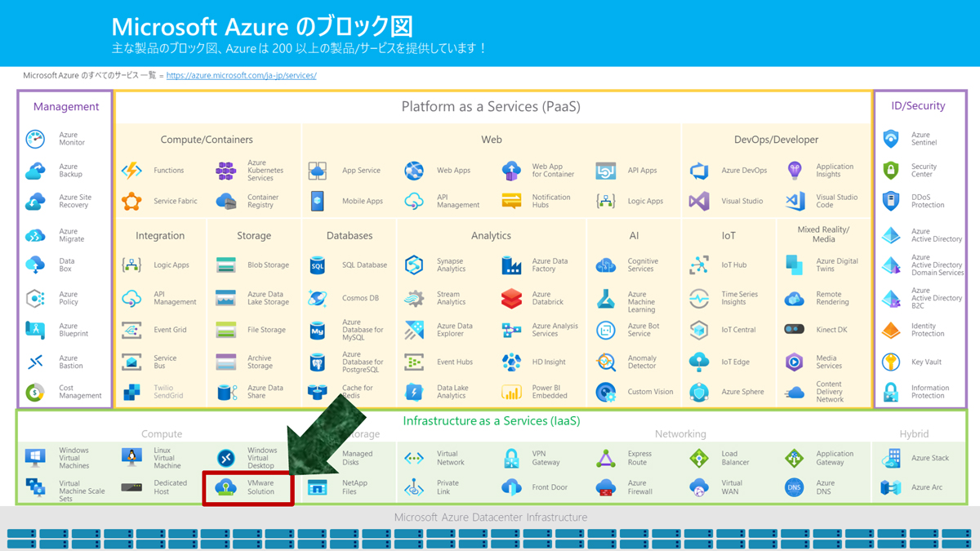Image resolution: width=980 pixels, height=551 pixels.
Task: Open the Azure services list hyperlink
Action: (x=241, y=76)
